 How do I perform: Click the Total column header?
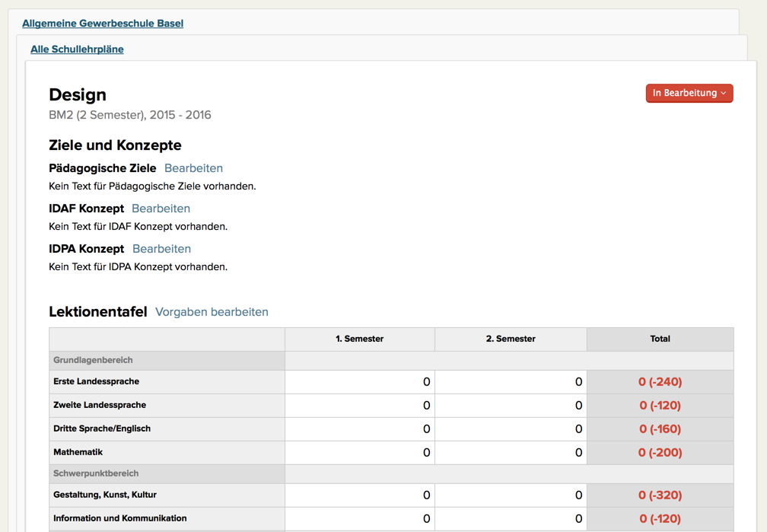click(660, 339)
